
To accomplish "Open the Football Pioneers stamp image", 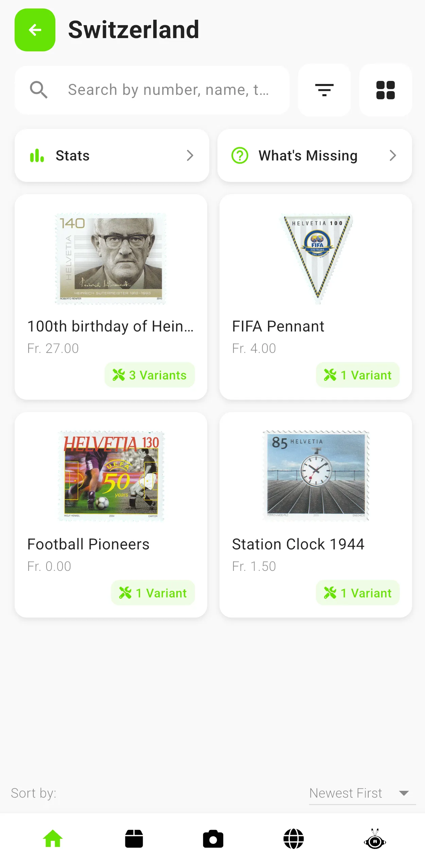I will [x=111, y=476].
